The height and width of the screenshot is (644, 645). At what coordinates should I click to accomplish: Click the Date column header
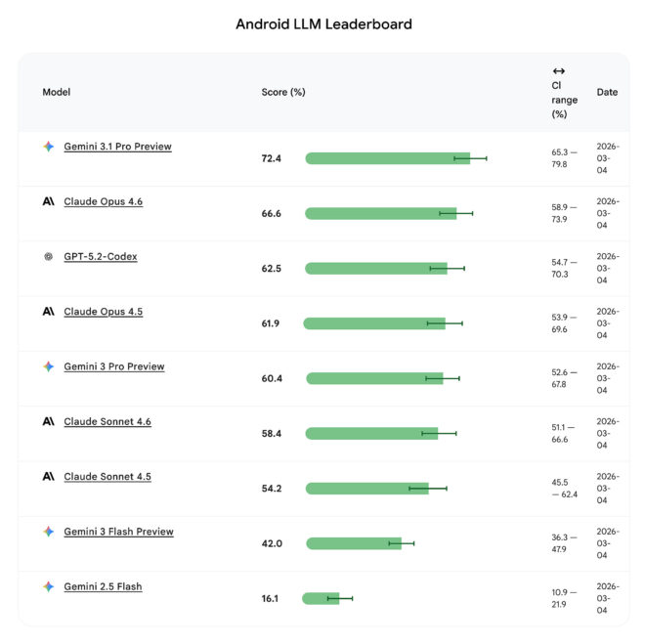(607, 92)
